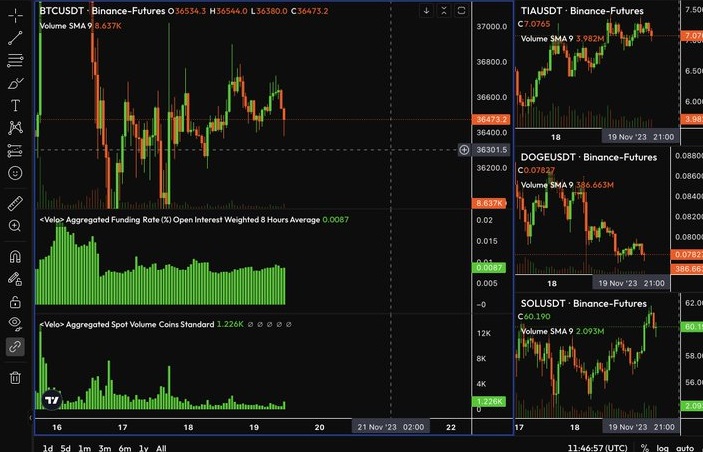Set time range to 6m

tap(125, 448)
